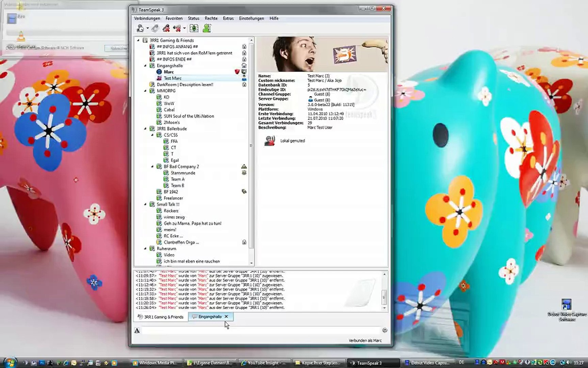Collapse the Eingangshalle channel

coord(145,65)
